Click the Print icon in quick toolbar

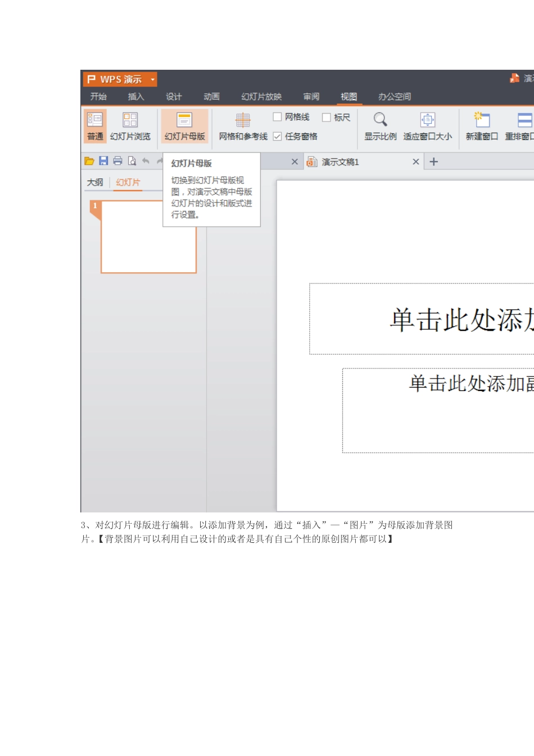(x=117, y=161)
